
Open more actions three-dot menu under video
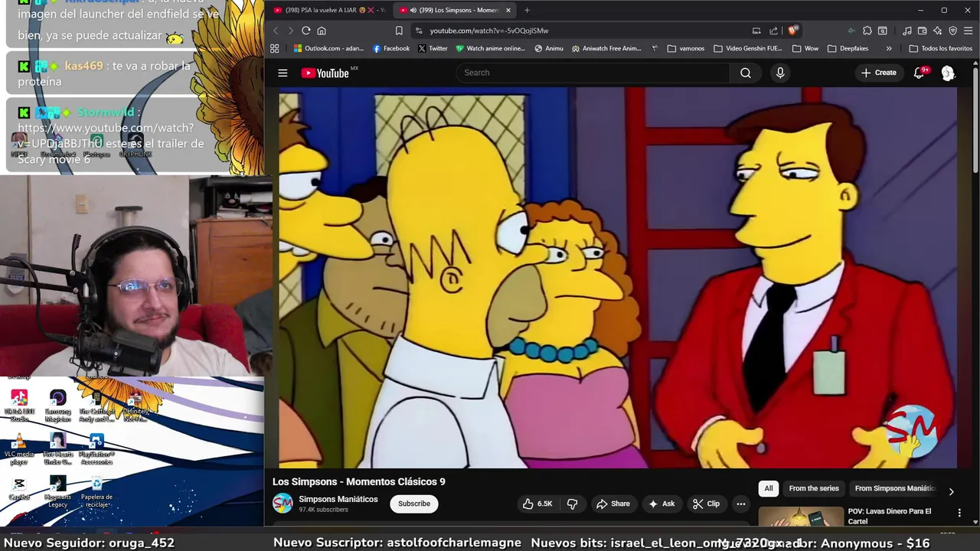pos(740,504)
